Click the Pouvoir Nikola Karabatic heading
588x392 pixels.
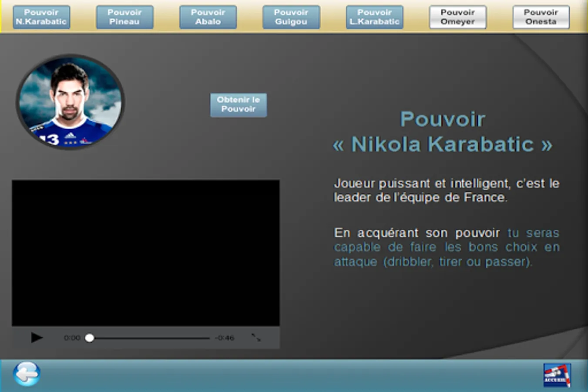[443, 132]
